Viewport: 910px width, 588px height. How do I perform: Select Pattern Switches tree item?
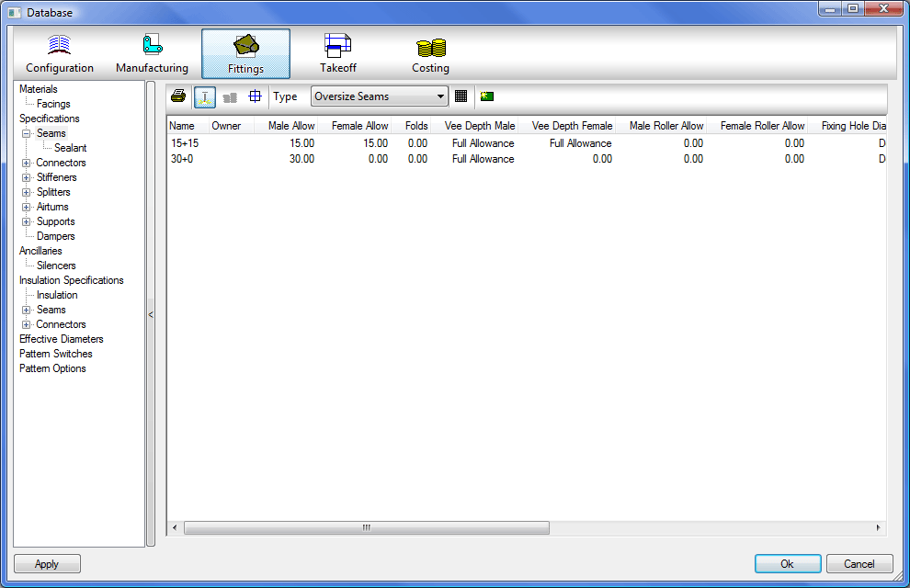56,354
